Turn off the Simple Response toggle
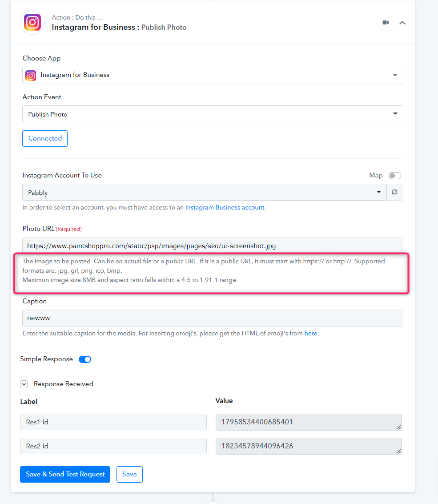Viewport: 438px width, 504px height. tap(85, 359)
